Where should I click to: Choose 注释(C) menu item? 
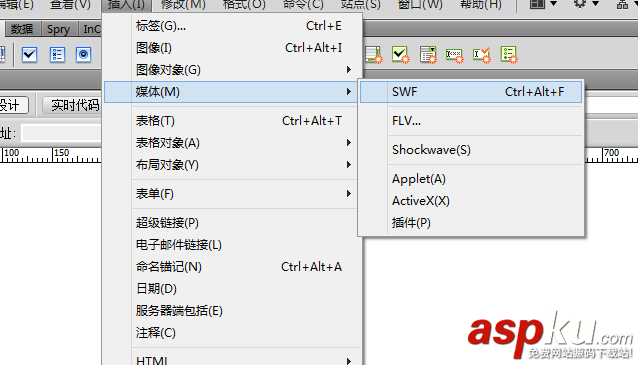coord(233,333)
